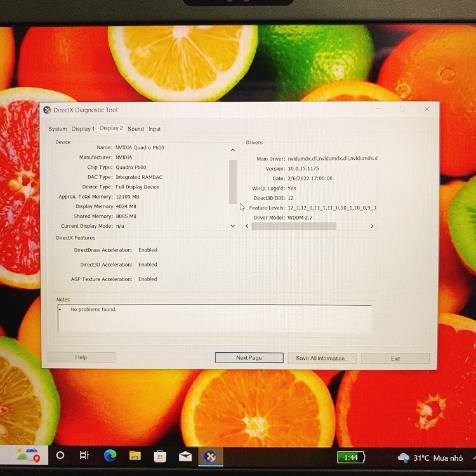Switch to the Display 1 tab

(83, 129)
